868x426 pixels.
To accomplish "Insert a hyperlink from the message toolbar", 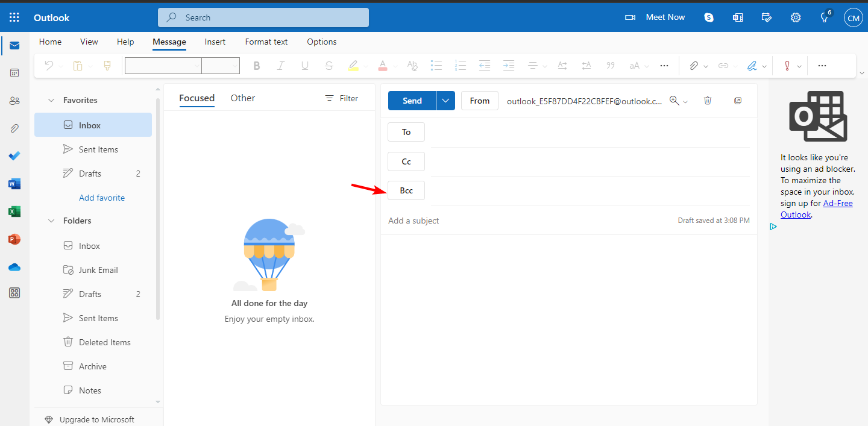I will tap(723, 65).
